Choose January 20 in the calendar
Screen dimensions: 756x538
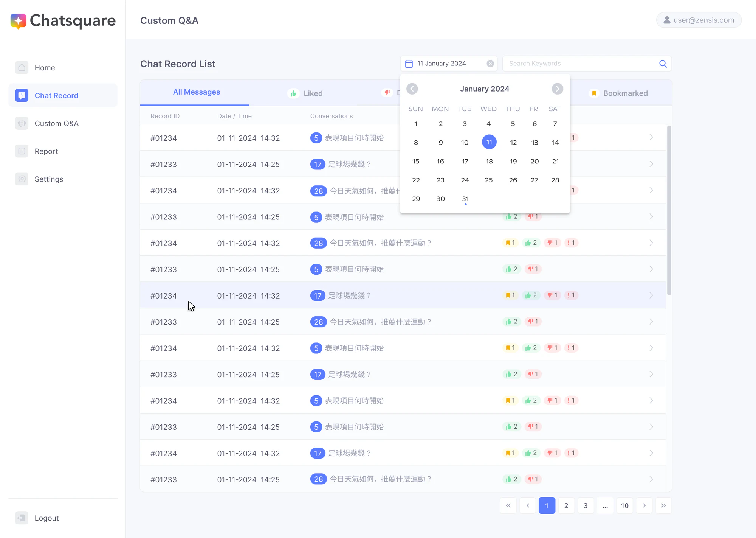534,161
